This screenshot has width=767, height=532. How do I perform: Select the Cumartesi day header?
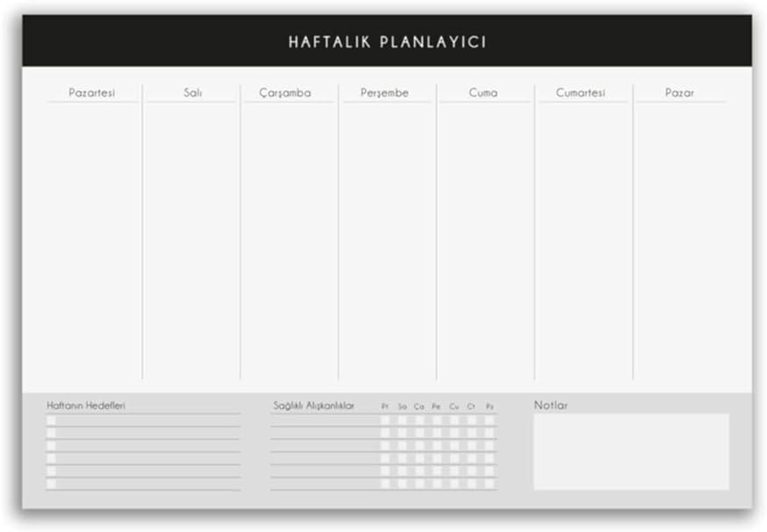(x=580, y=92)
